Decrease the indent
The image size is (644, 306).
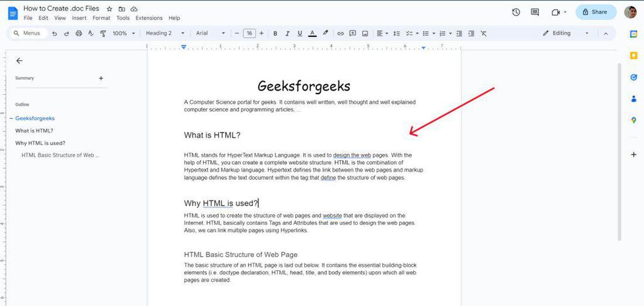pyautogui.click(x=459, y=34)
